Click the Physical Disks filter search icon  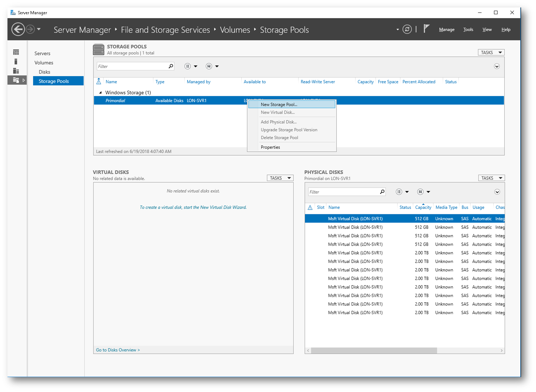(x=382, y=192)
